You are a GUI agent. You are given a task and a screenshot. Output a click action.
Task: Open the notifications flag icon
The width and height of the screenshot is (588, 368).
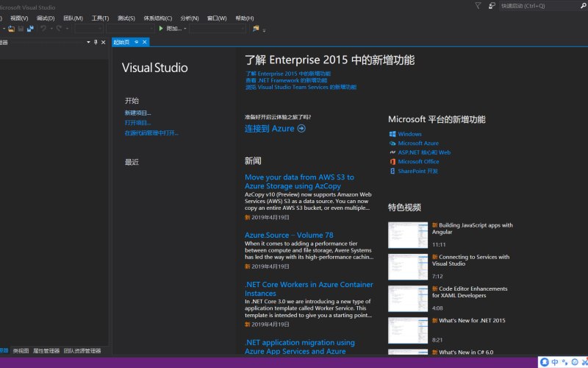[x=478, y=6]
